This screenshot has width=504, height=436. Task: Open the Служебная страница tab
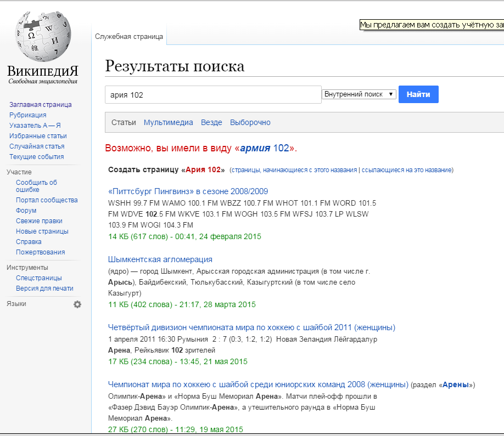129,37
